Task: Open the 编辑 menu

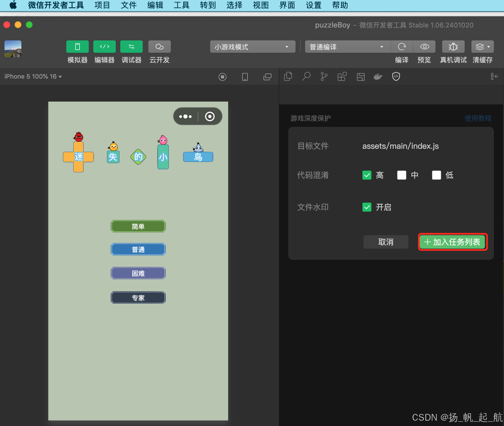Action: pyautogui.click(x=155, y=5)
